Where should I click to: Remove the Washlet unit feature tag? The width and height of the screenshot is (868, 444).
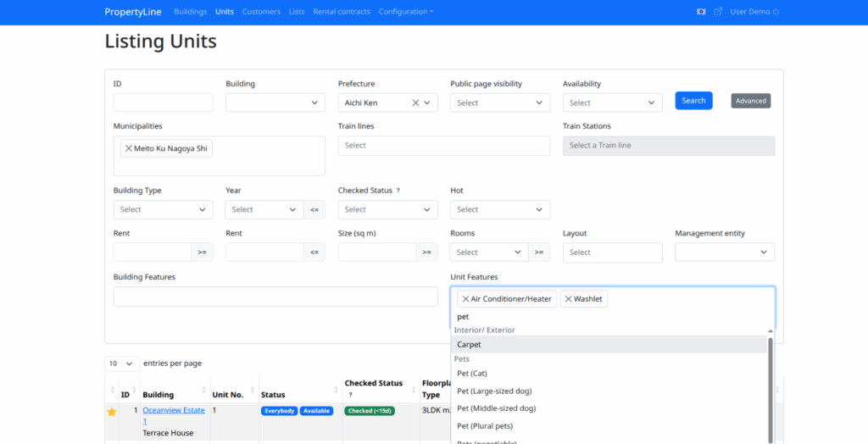(569, 299)
